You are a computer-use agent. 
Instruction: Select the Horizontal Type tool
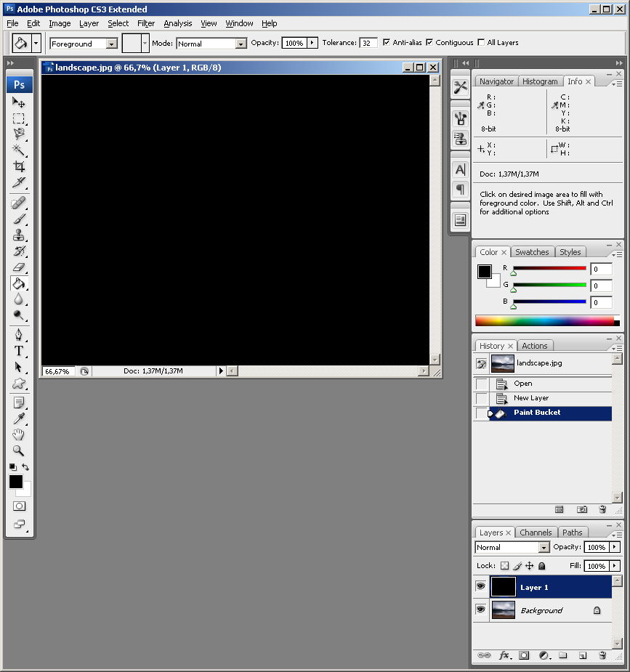(x=19, y=351)
